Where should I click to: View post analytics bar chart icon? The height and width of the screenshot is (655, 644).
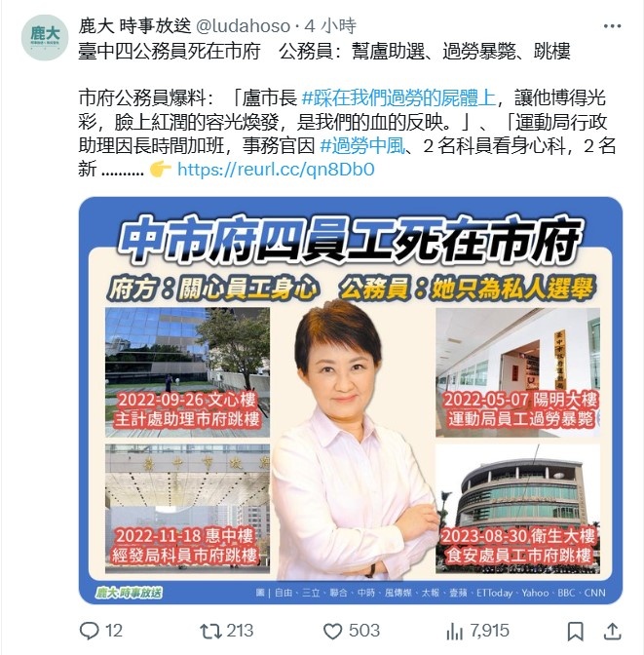(x=455, y=632)
